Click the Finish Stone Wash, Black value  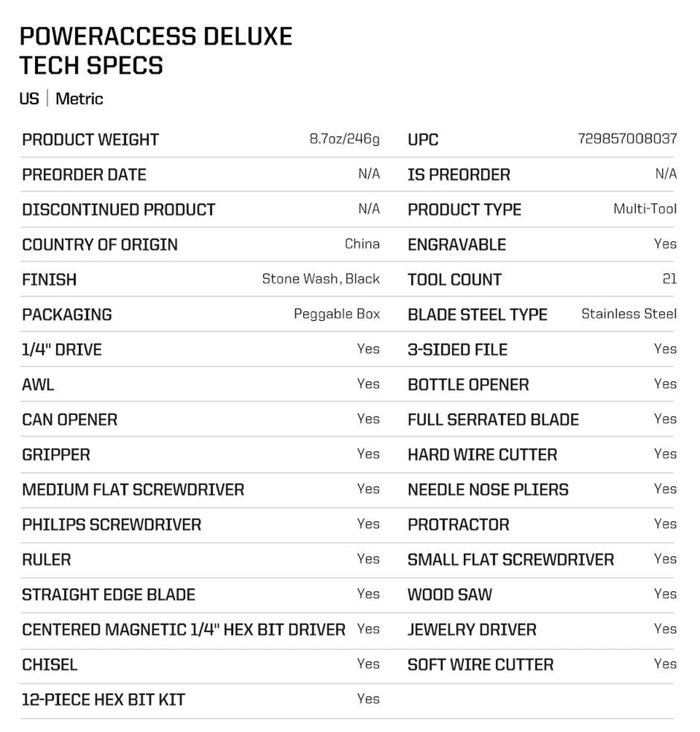pyautogui.click(x=321, y=279)
